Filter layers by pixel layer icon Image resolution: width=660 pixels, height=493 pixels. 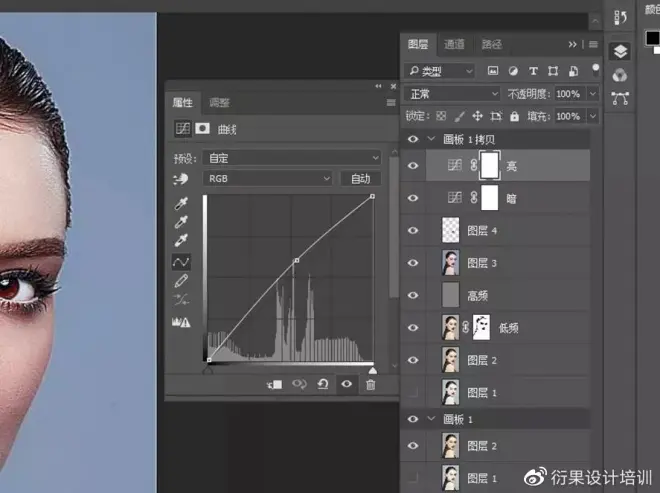[492, 71]
